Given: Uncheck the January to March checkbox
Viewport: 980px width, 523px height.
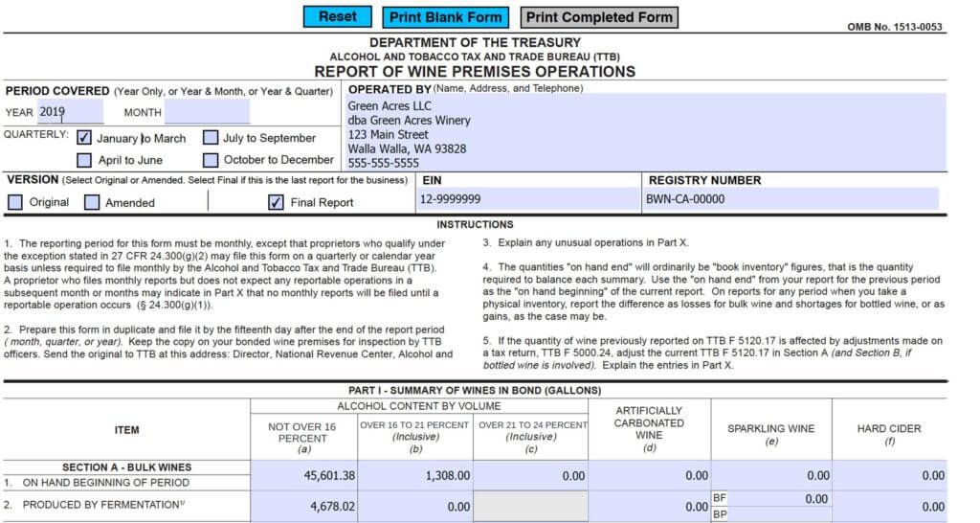Looking at the screenshot, I should click(x=84, y=138).
